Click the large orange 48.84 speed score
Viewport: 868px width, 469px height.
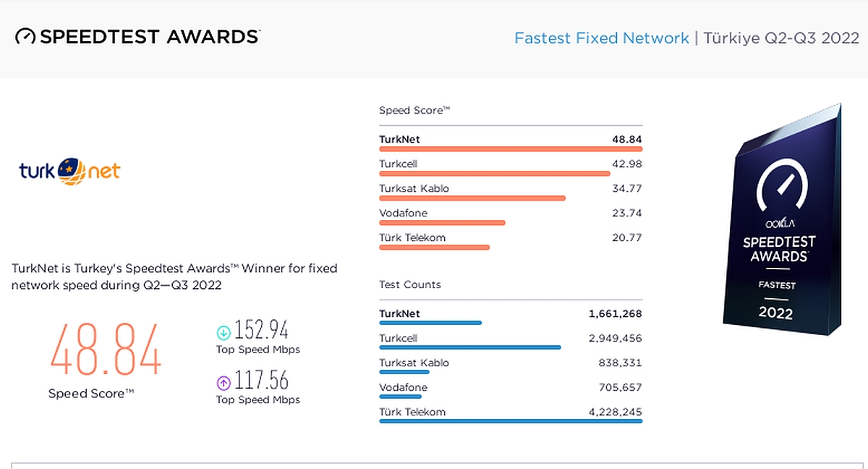[x=106, y=349]
